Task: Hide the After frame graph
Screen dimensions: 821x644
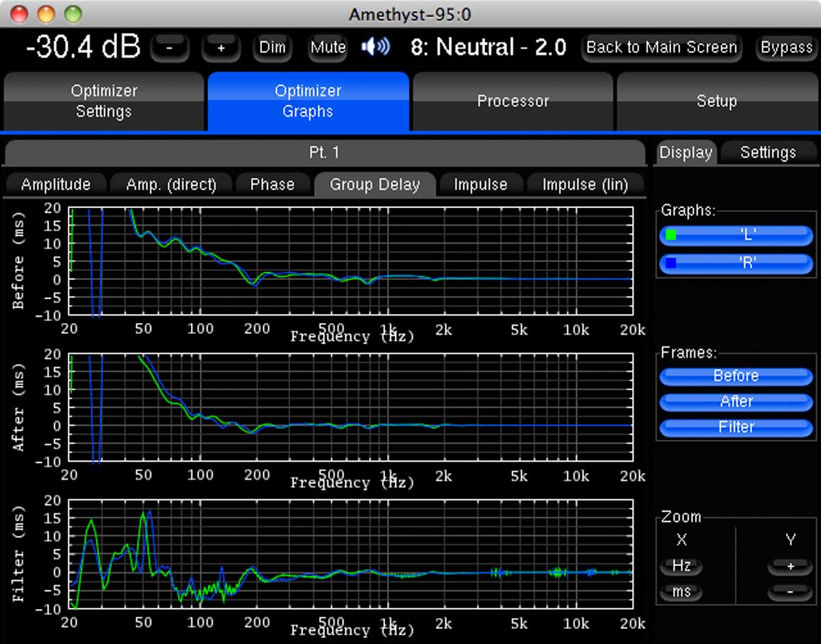Action: pos(736,402)
